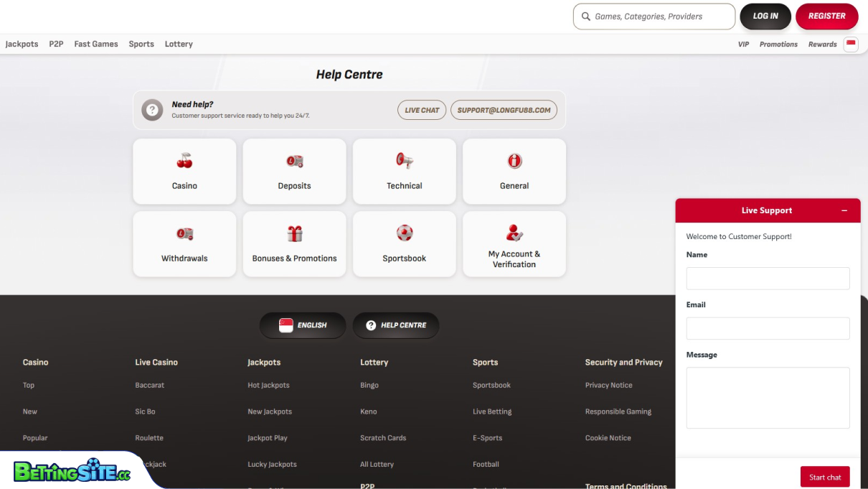Screen dimensions: 868x489
Task: Select the Sportsbook football icon
Action: (405, 233)
